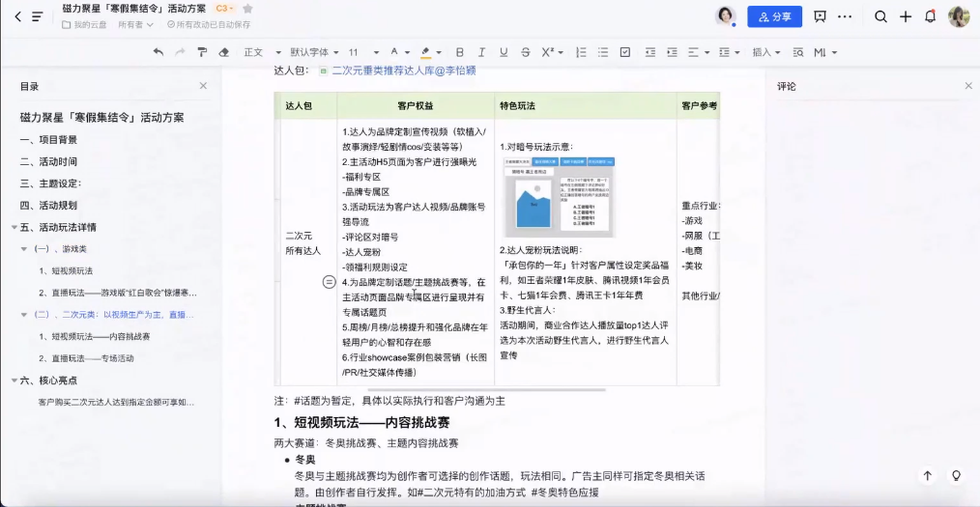Jump to 一、项目背景 in outline
The height and width of the screenshot is (507, 980).
point(48,140)
